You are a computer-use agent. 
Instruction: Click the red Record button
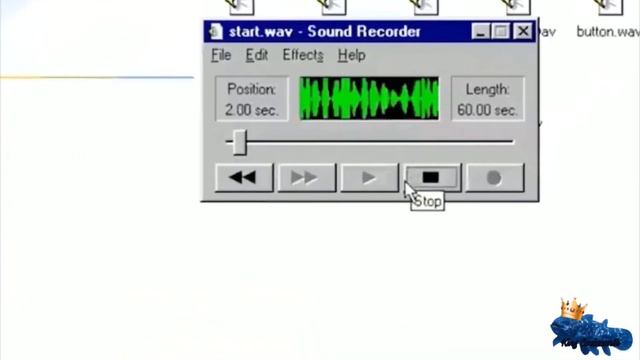click(x=495, y=178)
